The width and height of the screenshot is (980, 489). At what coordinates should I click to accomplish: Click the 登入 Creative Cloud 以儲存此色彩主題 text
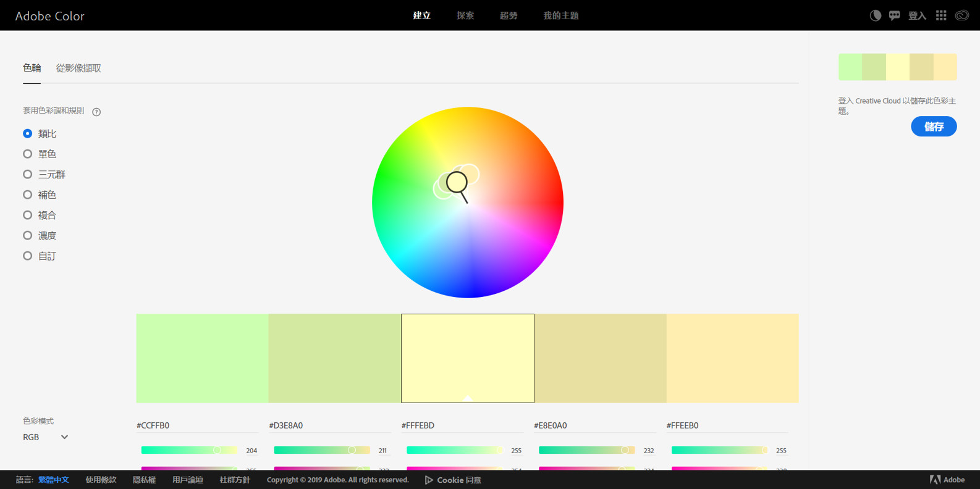[897, 106]
